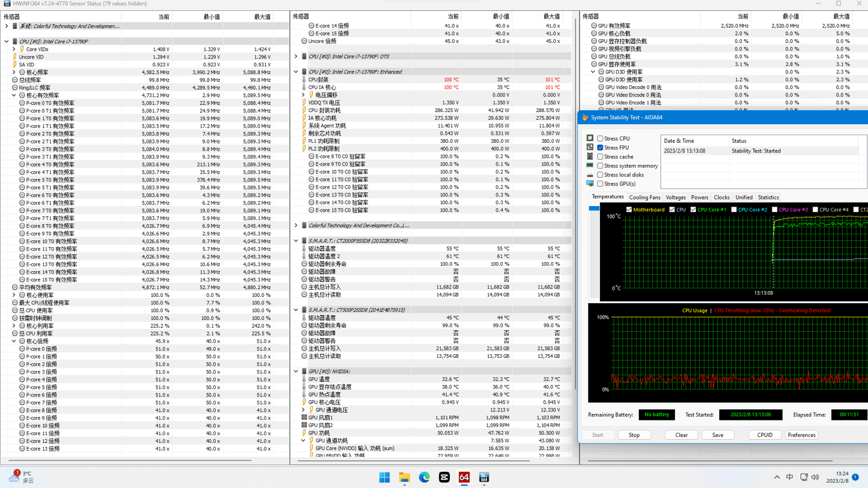Collapse the GPU [#0] NVIDIA sensor group

tap(296, 372)
